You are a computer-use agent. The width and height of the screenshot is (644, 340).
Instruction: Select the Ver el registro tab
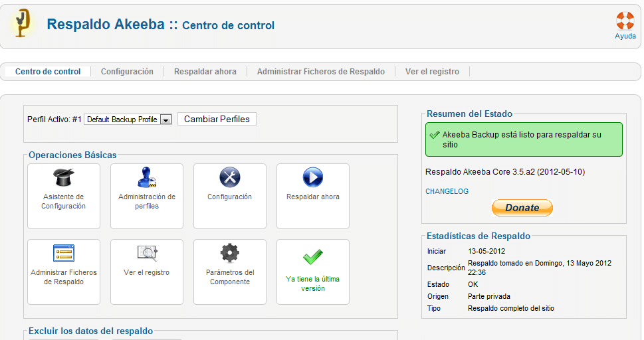point(432,72)
